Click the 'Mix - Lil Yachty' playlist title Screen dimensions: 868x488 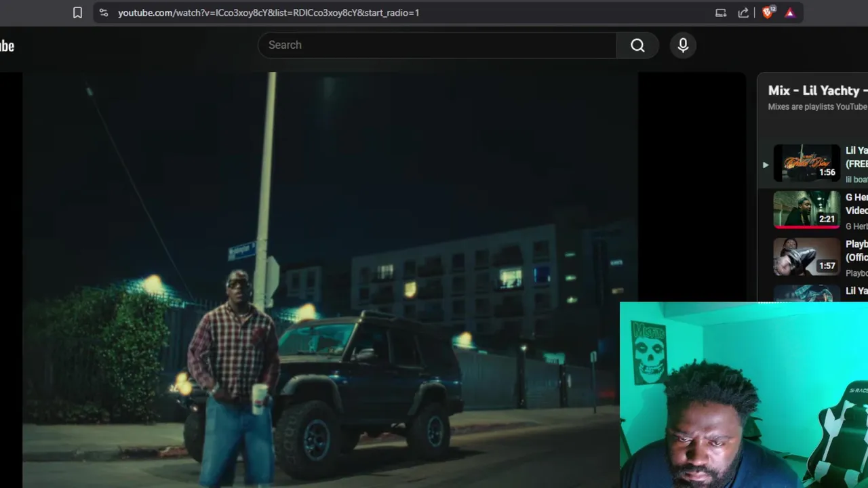coord(818,90)
